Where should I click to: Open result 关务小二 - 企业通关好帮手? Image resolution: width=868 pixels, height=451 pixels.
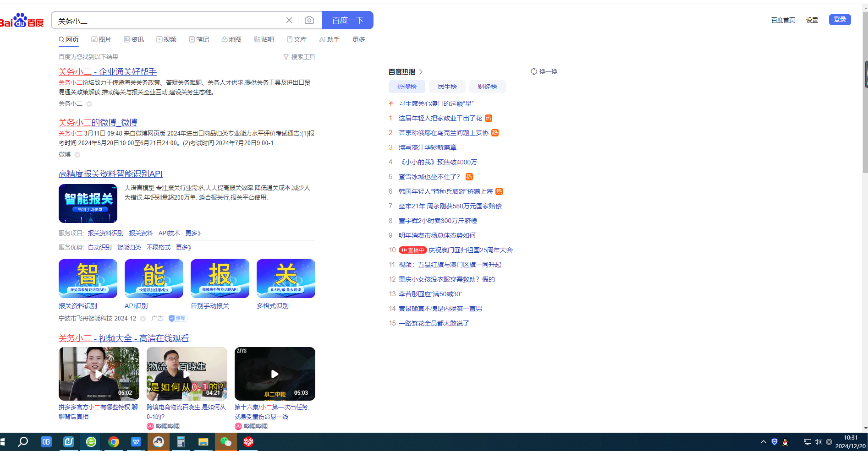coord(108,71)
